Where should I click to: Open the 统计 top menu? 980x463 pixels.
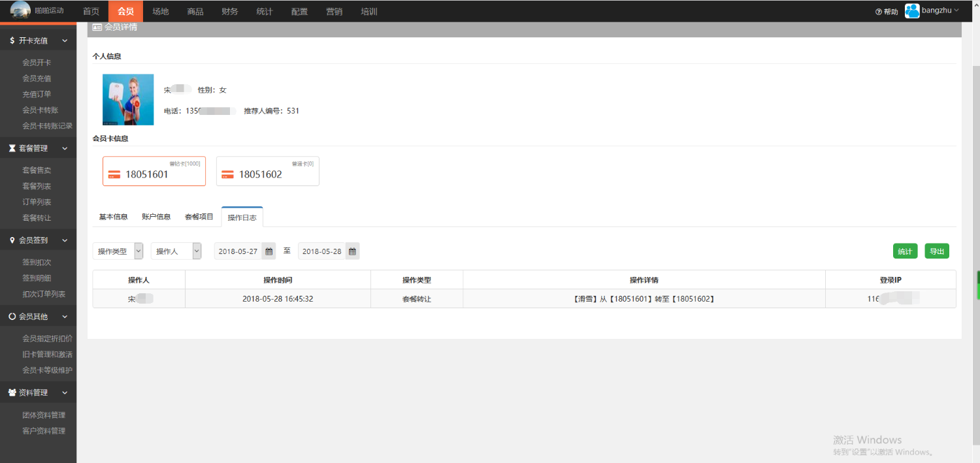(264, 11)
